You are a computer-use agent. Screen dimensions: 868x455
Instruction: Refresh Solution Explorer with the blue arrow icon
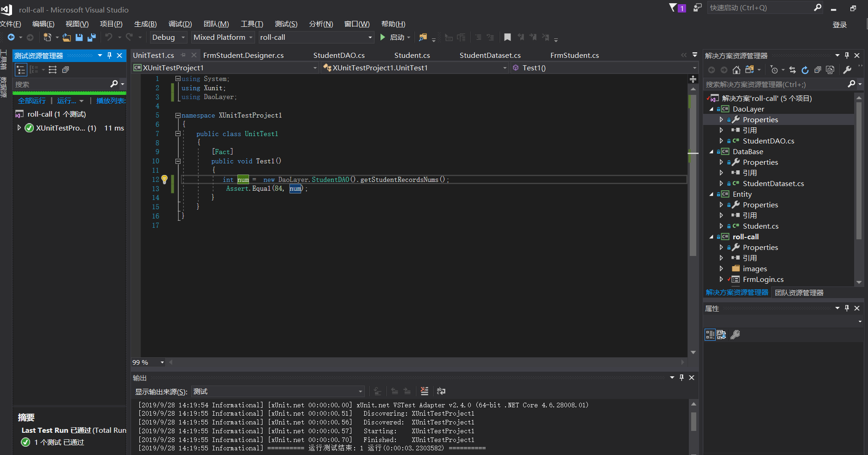coord(805,70)
